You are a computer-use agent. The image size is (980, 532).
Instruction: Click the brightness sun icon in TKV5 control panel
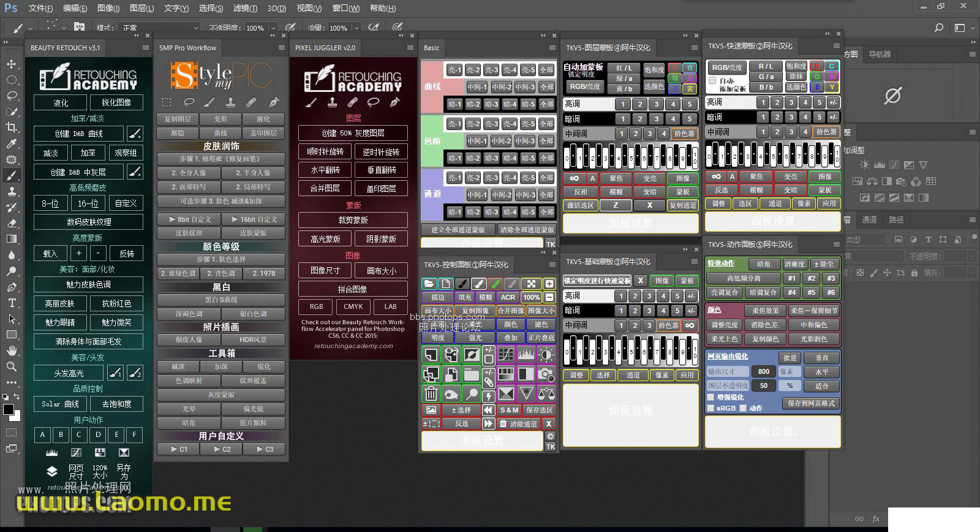pos(546,354)
